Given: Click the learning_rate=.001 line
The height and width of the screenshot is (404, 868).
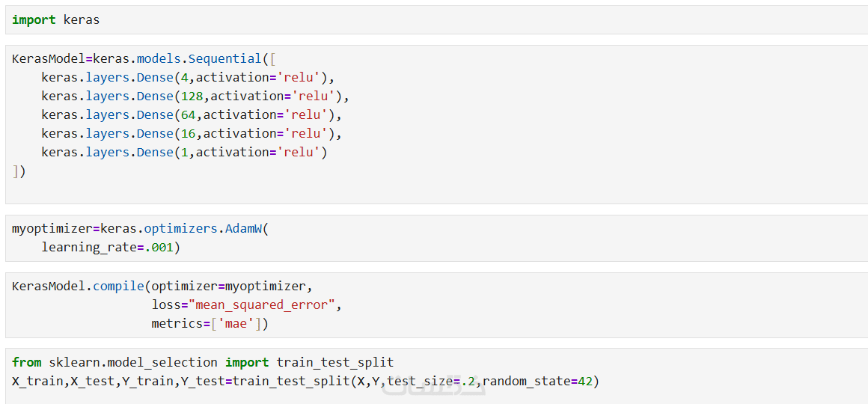Looking at the screenshot, I should click(x=111, y=247).
